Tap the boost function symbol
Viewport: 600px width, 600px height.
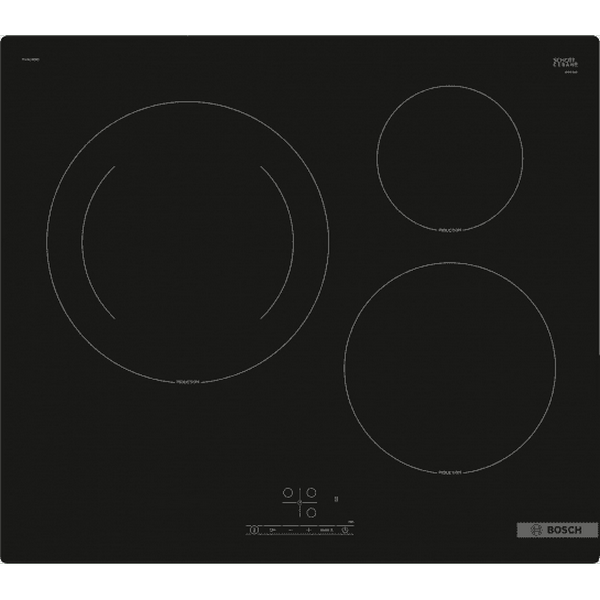(327, 530)
